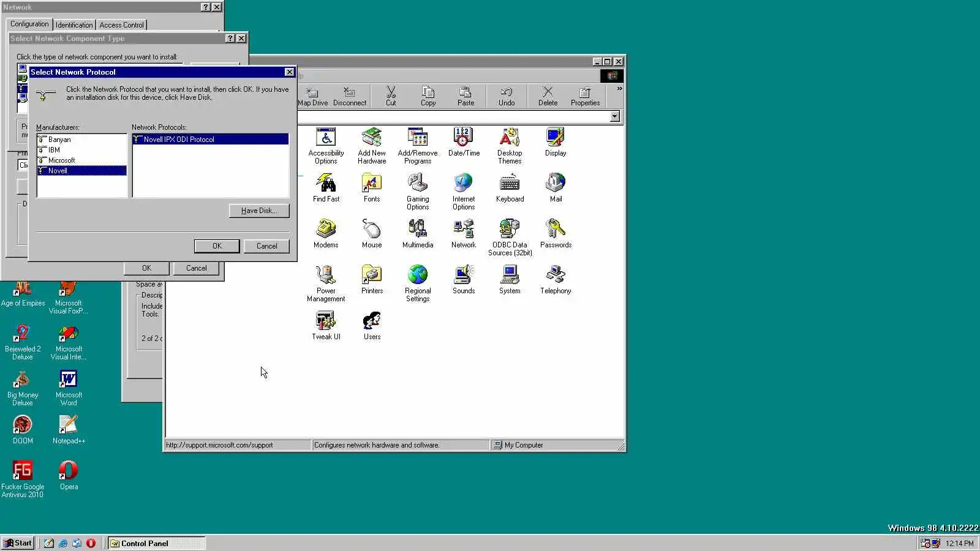Image resolution: width=980 pixels, height=551 pixels.
Task: Open Add/Remove Programs applet
Action: pos(418,145)
